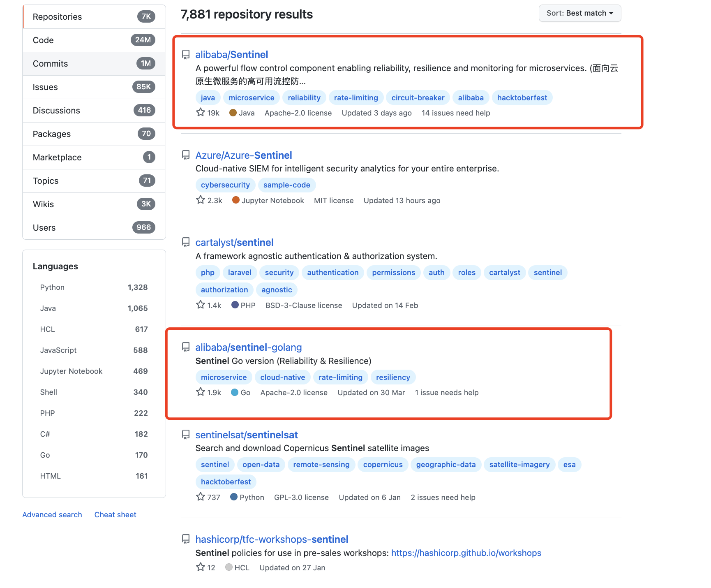Viewport: 711px width, 588px height.
Task: Open the Cheat sheet link
Action: pos(115,515)
